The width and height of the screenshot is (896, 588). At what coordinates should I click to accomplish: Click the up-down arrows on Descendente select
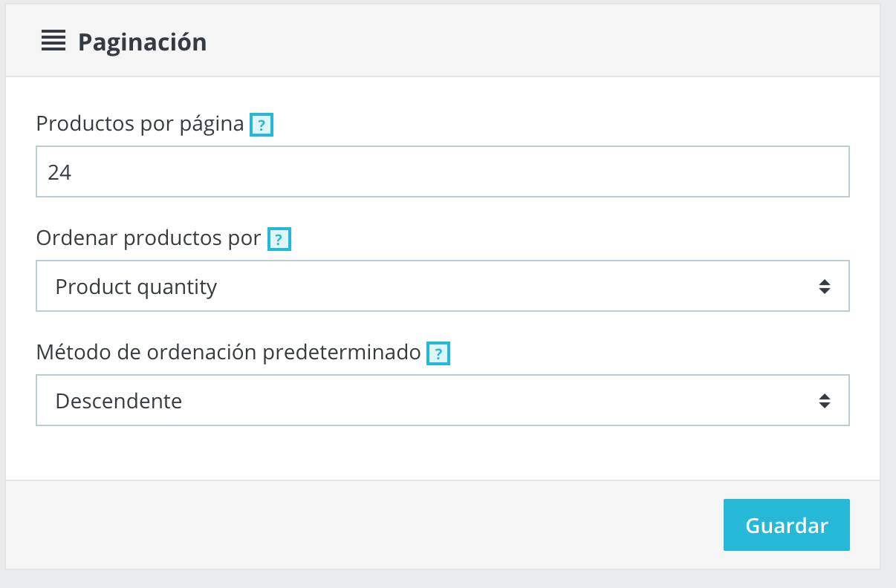click(x=824, y=401)
